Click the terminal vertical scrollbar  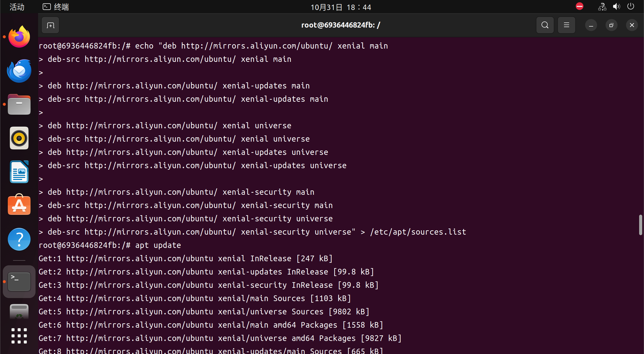(x=640, y=225)
